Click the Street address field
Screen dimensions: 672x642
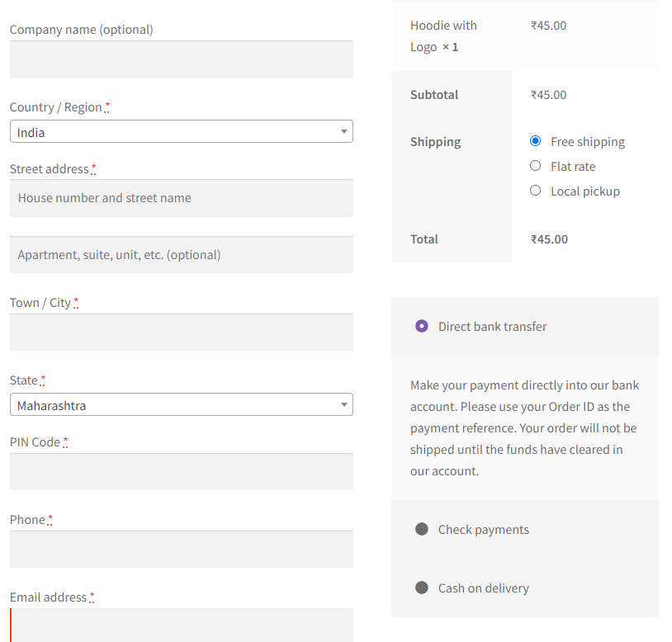pos(181,198)
